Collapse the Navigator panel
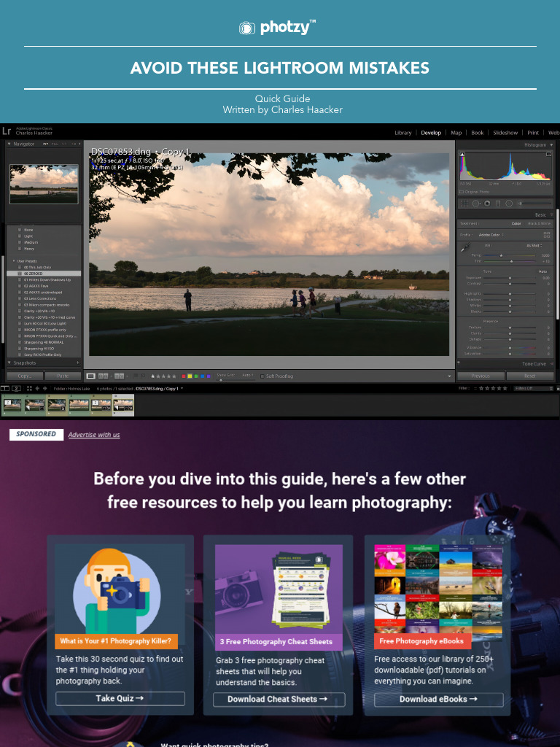The width and height of the screenshot is (560, 747). (x=9, y=144)
